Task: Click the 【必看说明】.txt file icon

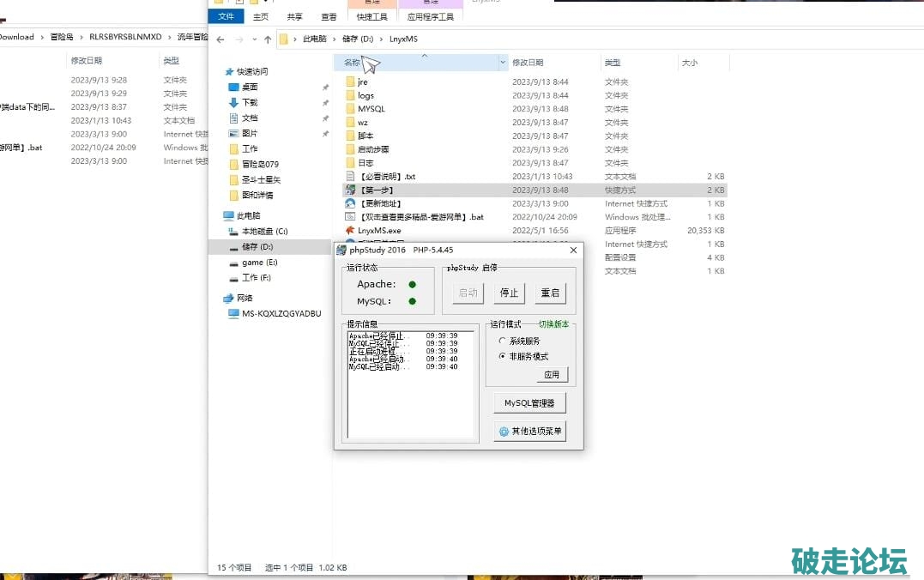Action: [x=350, y=177]
